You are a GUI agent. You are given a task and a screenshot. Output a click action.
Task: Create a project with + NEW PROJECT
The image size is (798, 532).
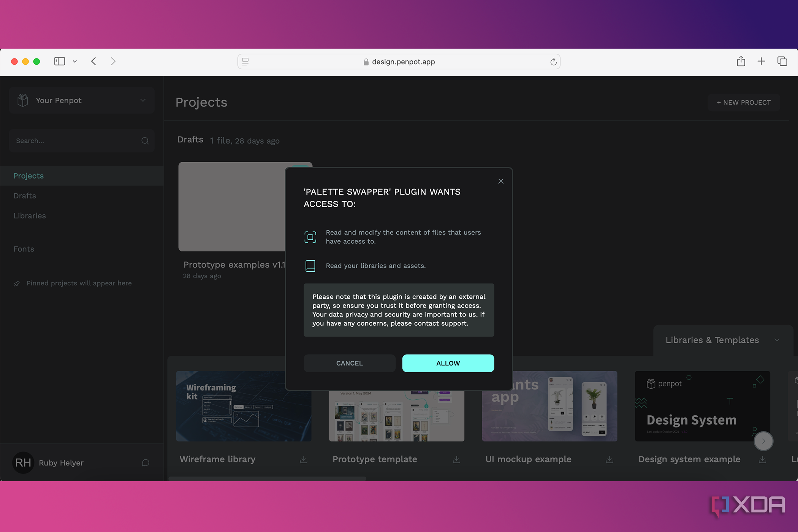[x=744, y=102]
